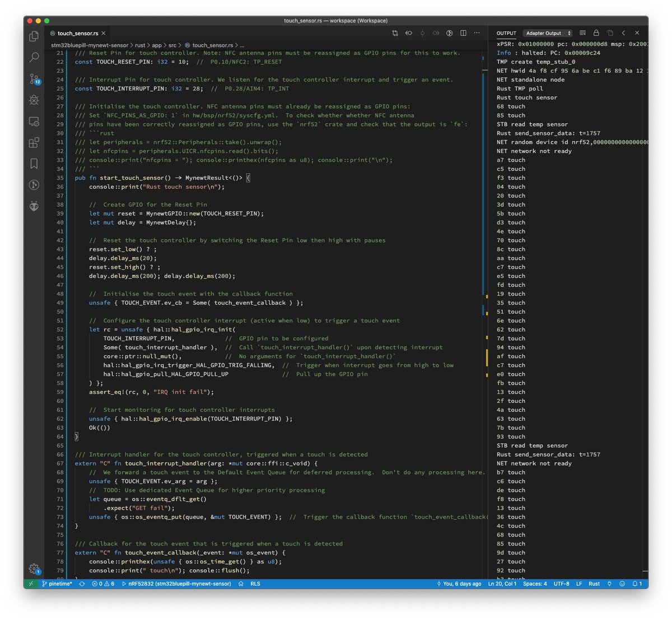
Task: Open the editor More Actions menu
Action: tap(477, 33)
